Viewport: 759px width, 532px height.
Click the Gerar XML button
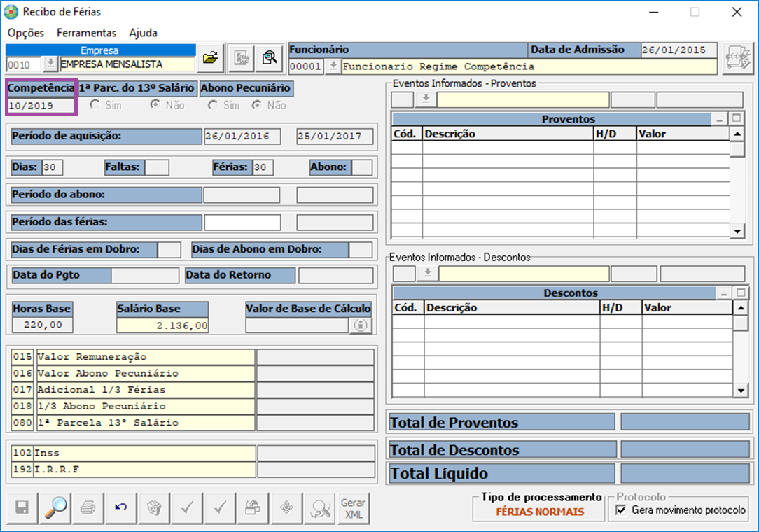click(354, 507)
